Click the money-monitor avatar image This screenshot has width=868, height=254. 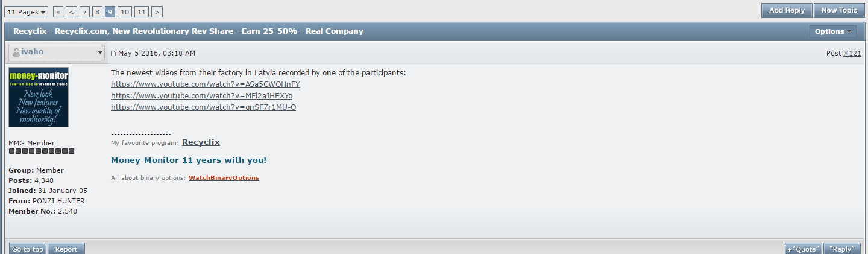point(39,97)
